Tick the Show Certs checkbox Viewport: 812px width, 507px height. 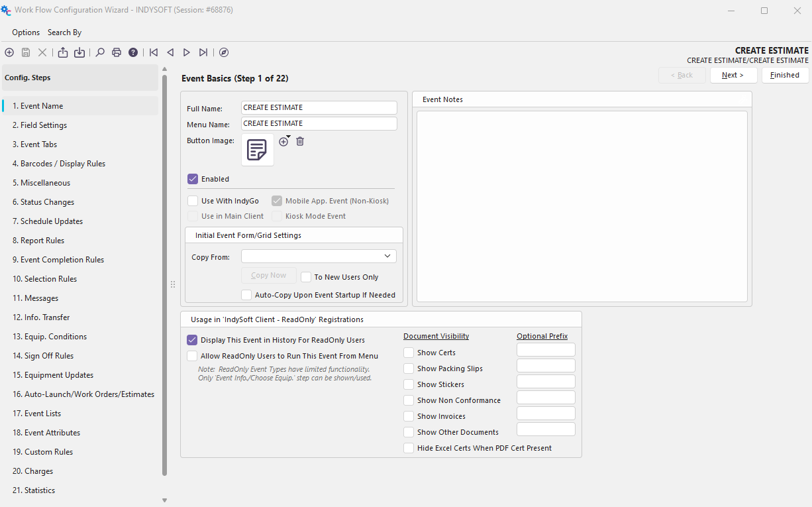pyautogui.click(x=409, y=353)
